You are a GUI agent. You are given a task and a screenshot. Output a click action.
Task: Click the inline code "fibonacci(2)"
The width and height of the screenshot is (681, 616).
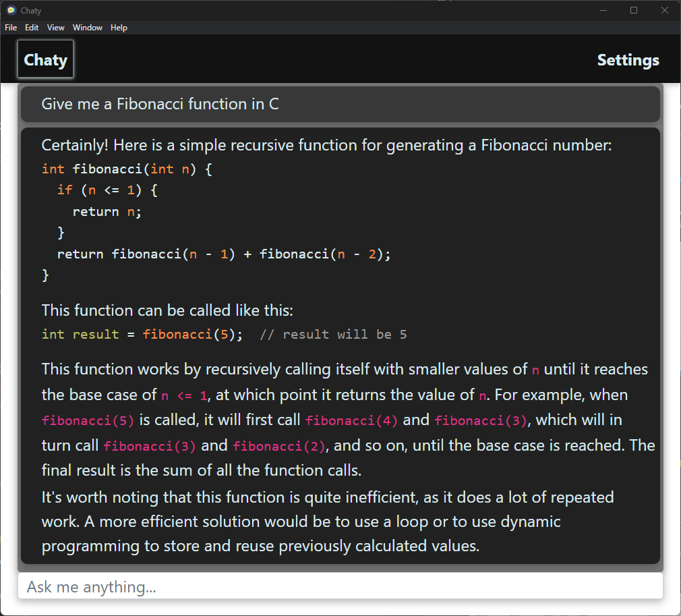tap(279, 446)
